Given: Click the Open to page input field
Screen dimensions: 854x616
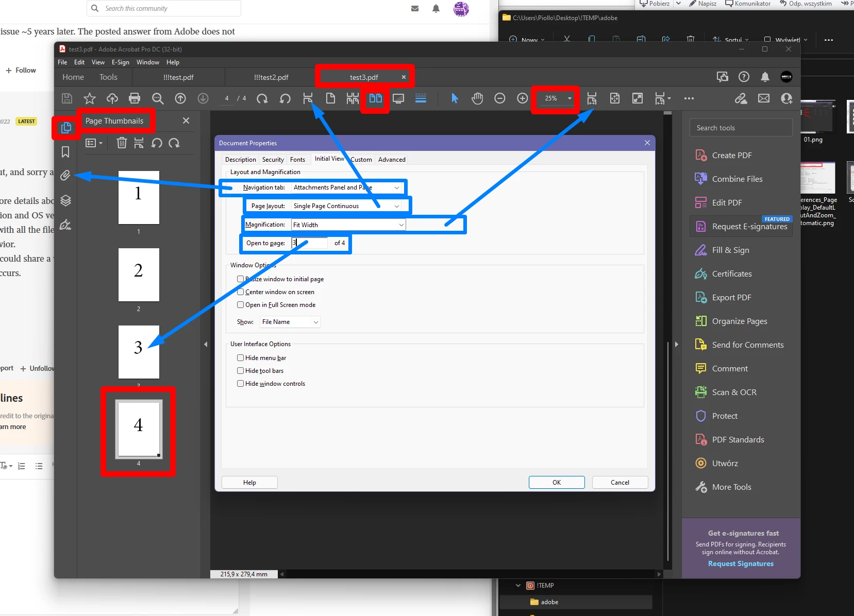Looking at the screenshot, I should (x=309, y=243).
